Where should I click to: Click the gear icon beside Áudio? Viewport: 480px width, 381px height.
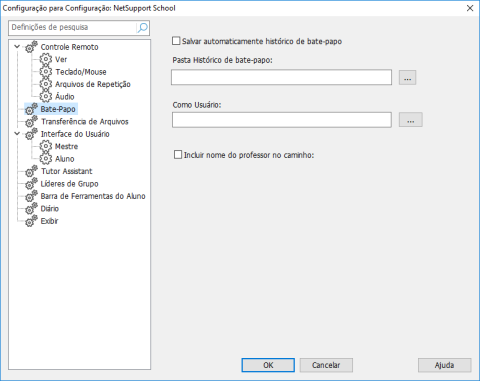[x=46, y=97]
